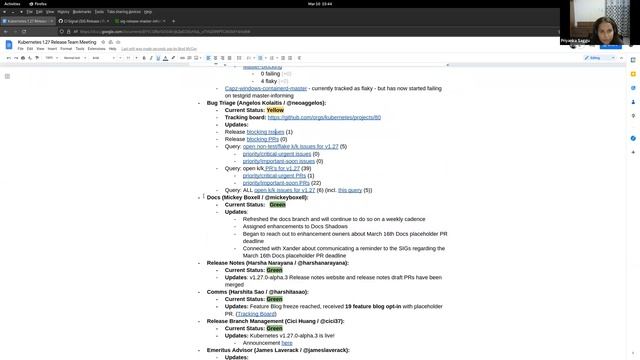This screenshot has width=640, height=360.
Task: Open the text color picker
Action: coord(165,58)
